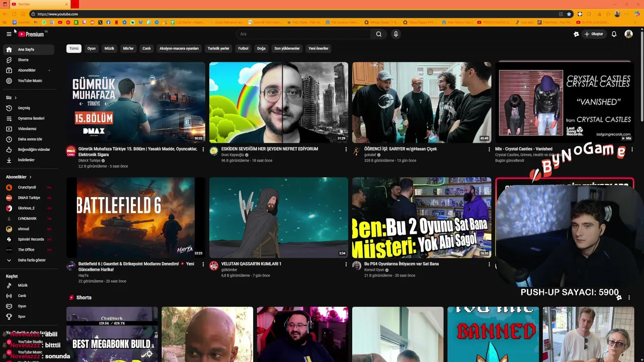Open options for VELUTAN QASSAR'IN KUMLARI
The width and height of the screenshot is (644, 362).
[x=346, y=264]
